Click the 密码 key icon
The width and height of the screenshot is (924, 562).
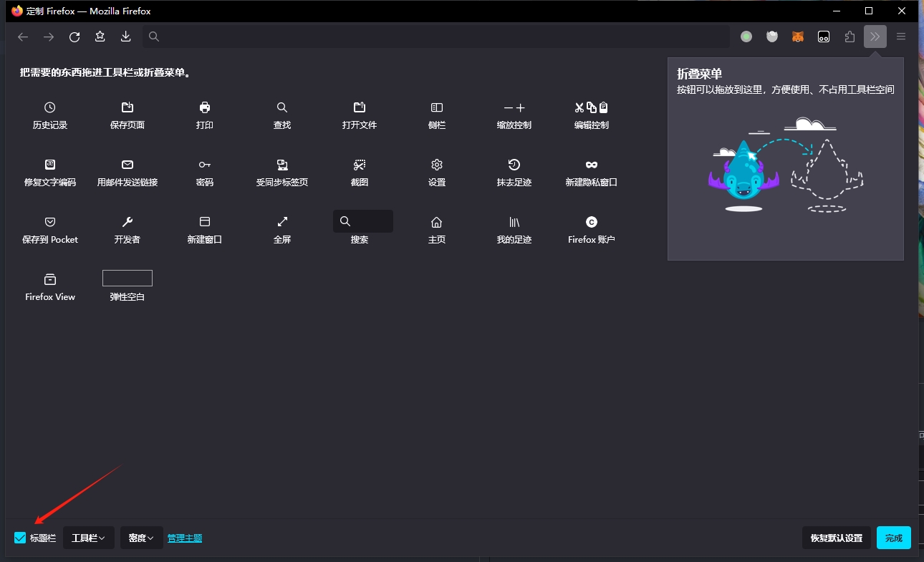(x=205, y=165)
